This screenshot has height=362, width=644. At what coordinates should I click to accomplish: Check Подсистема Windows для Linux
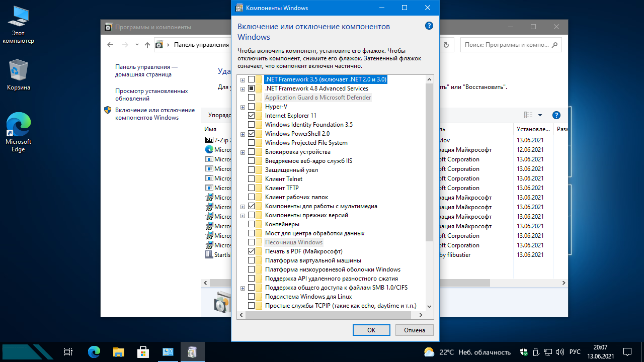pyautogui.click(x=252, y=297)
